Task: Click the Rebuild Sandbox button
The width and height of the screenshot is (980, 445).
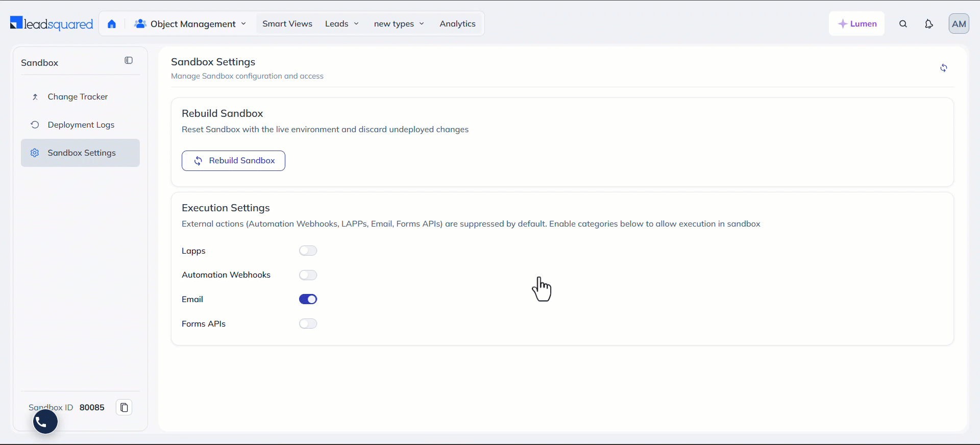Action: pyautogui.click(x=233, y=161)
